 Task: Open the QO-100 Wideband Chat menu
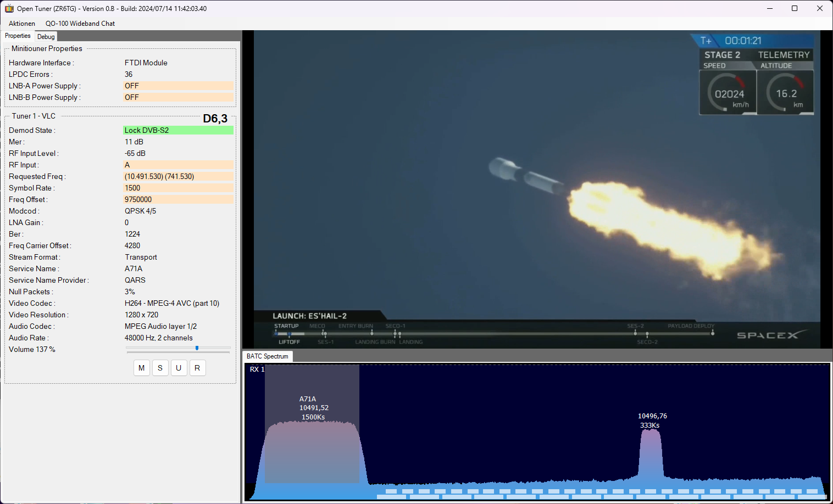click(x=80, y=24)
